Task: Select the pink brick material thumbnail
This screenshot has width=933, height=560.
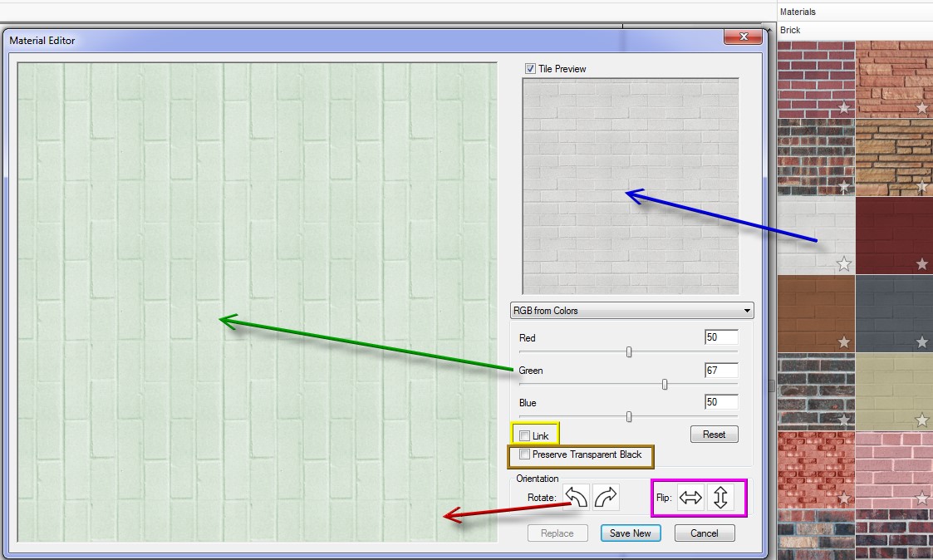Action: (894, 470)
